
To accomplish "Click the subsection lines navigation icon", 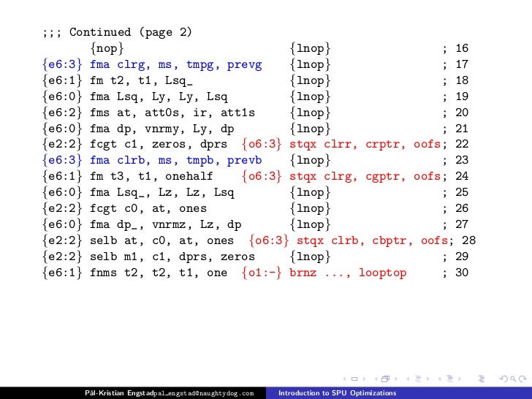I will click(x=418, y=379).
